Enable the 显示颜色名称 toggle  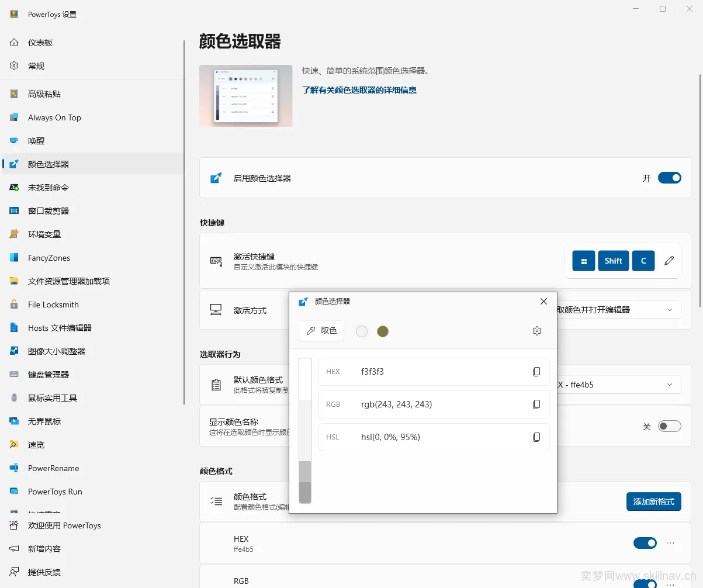tap(670, 426)
